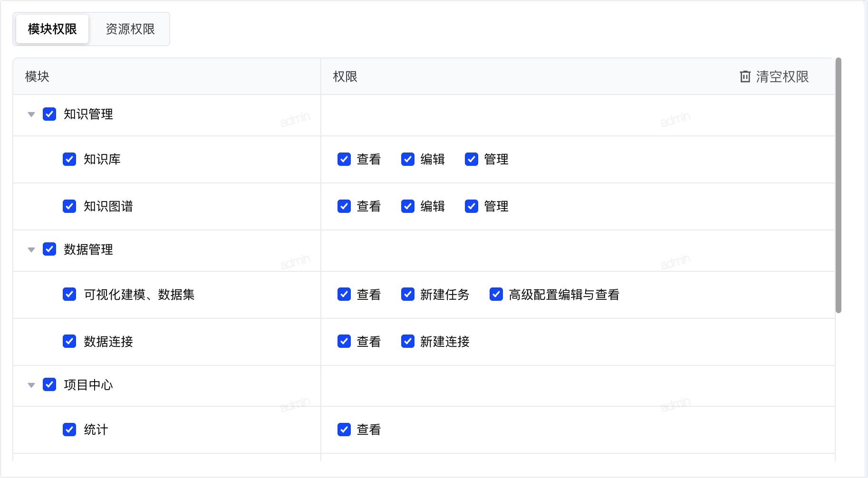
Task: Uncheck the 知识库 module checkbox
Action: click(69, 159)
